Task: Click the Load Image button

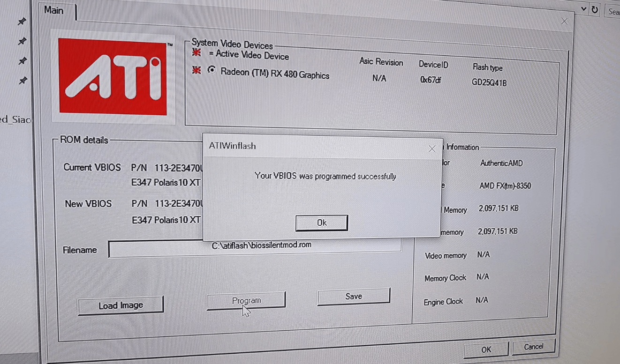Action: (x=121, y=305)
